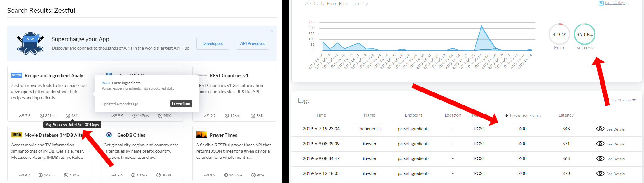Open the GeoDB Cities card title
The width and height of the screenshot is (644, 183).
131,135
